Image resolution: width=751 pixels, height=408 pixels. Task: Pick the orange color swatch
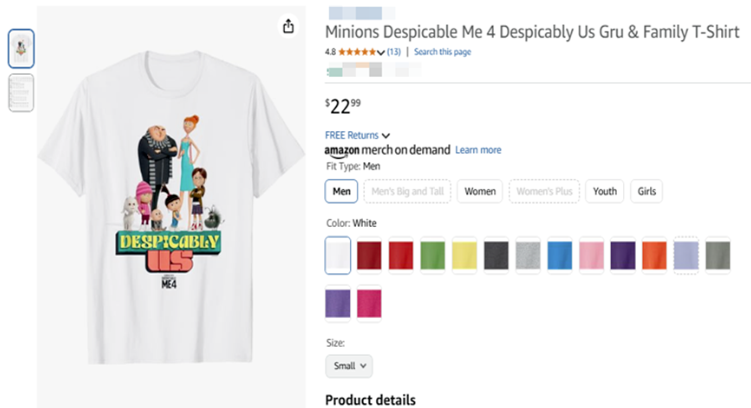(654, 256)
